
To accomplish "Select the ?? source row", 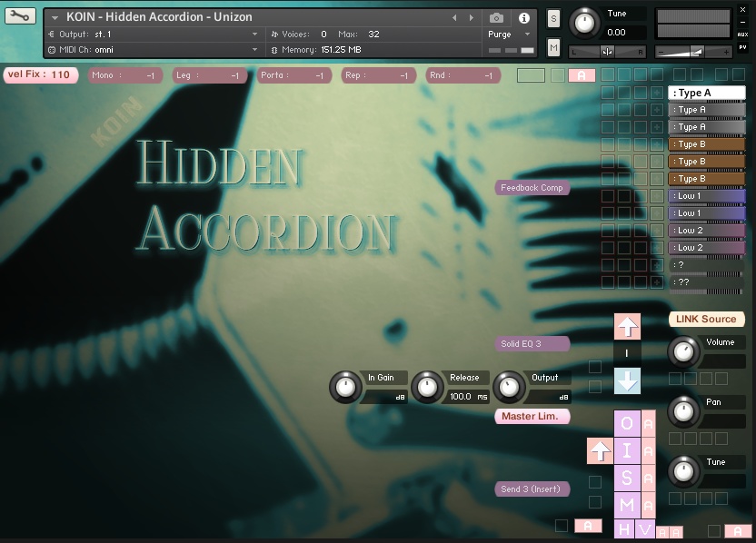I will point(706,282).
